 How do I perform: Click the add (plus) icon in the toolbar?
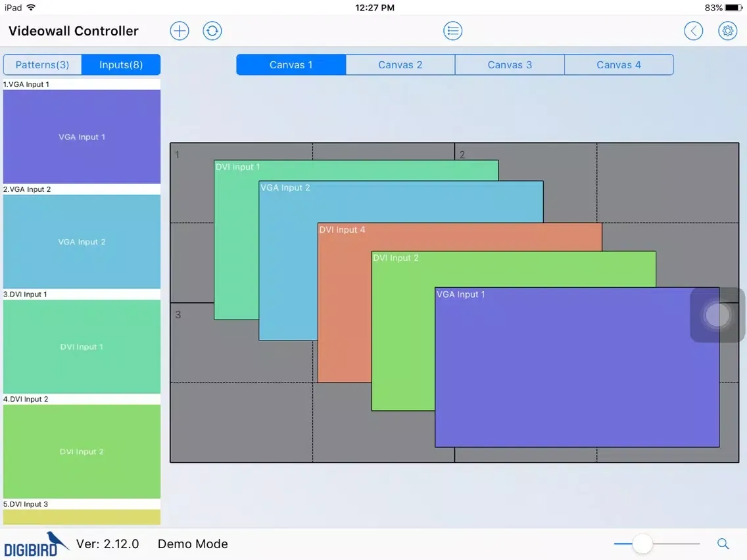click(x=179, y=30)
